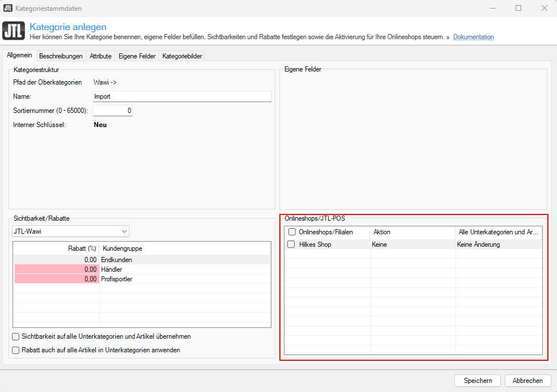557x392 pixels.
Task: Click the Aktion cell showing Keine
Action: click(412, 245)
